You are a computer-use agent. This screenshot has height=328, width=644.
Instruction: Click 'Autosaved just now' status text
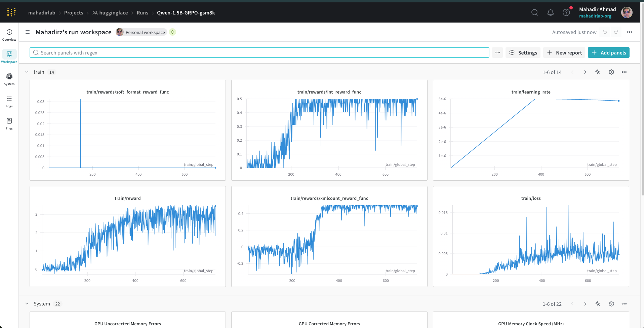[574, 32]
